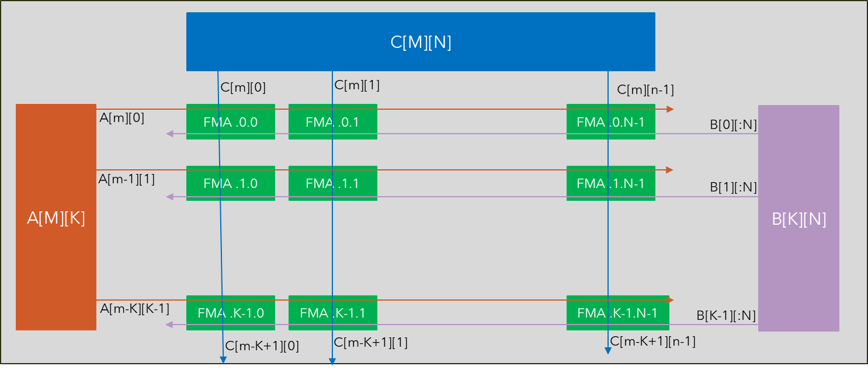Viewport: 868px width, 373px height.
Task: Select the C[m][0] label
Action: tap(243, 88)
